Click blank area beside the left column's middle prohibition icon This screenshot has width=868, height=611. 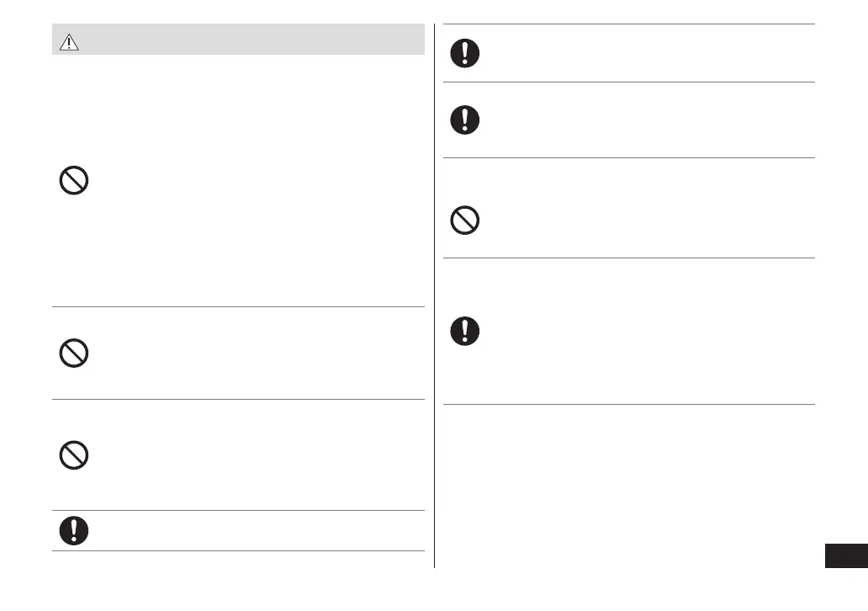[x=252, y=353]
